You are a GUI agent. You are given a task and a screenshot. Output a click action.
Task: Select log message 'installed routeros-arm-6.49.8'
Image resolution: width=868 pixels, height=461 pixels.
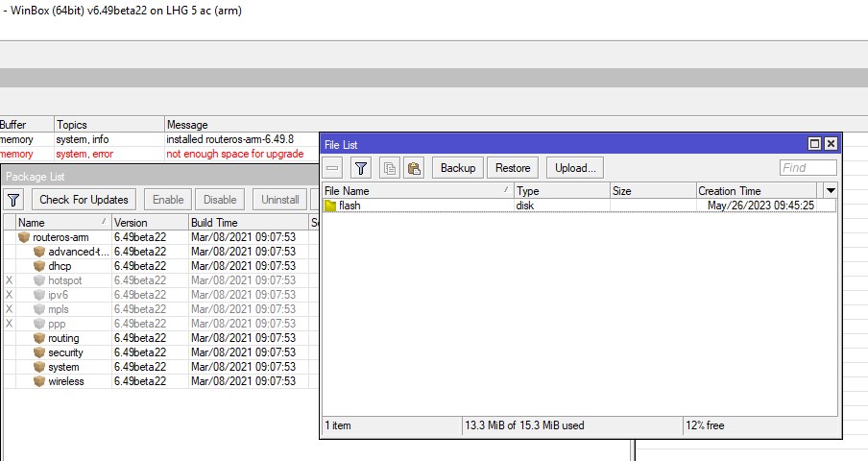[x=229, y=139]
